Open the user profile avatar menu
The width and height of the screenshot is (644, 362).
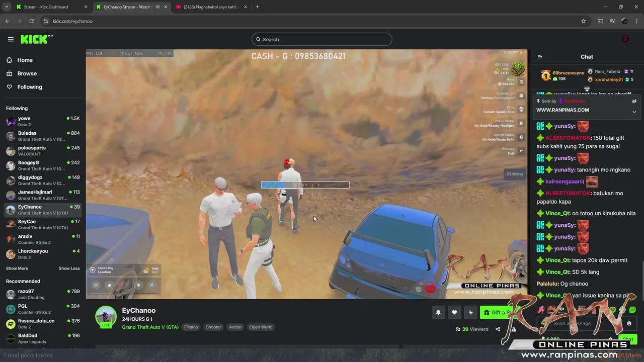click(625, 39)
